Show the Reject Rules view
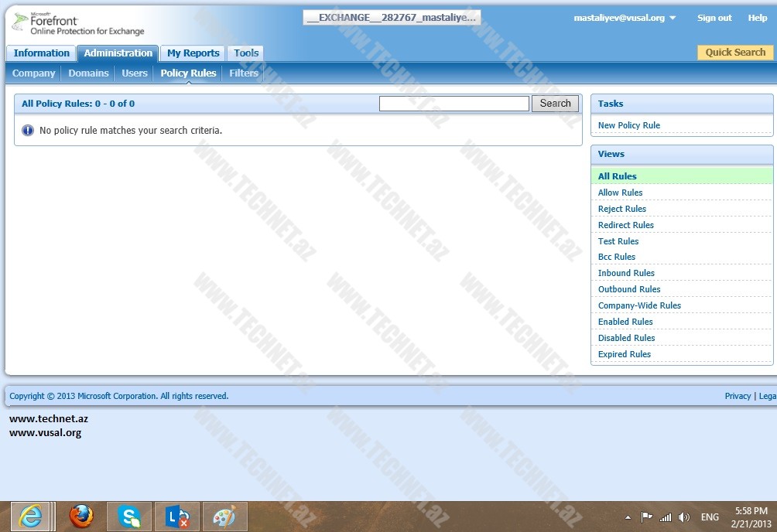Screen dimensions: 777x532 tap(621, 209)
